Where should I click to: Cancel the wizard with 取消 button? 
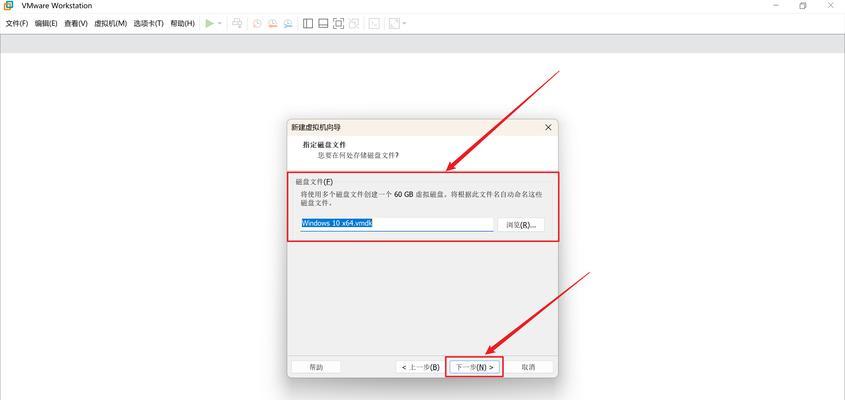click(528, 367)
